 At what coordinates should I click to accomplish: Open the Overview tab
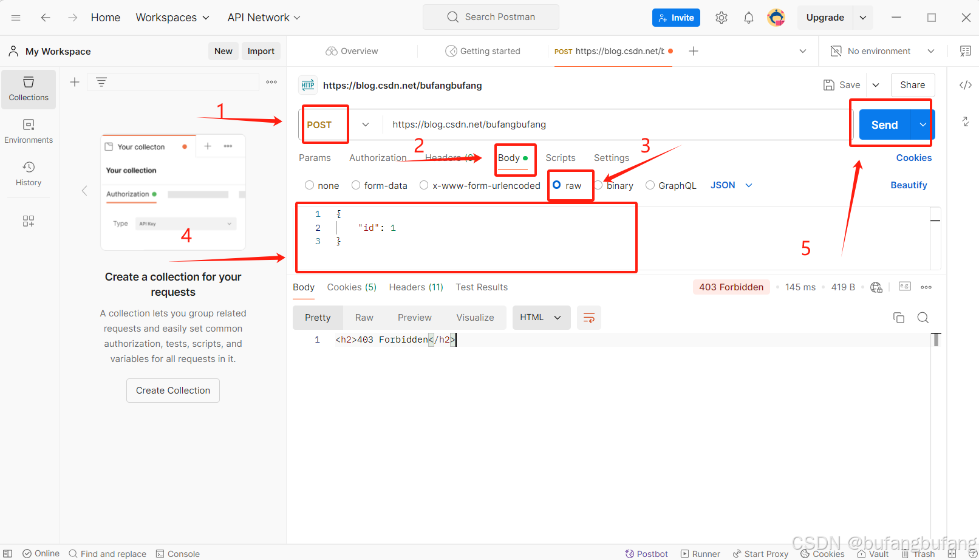point(352,51)
